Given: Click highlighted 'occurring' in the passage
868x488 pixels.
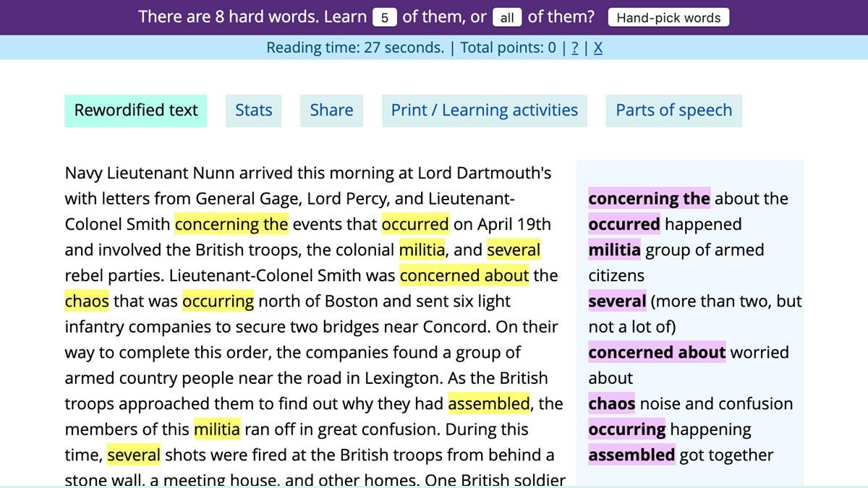Looking at the screenshot, I should click(218, 301).
